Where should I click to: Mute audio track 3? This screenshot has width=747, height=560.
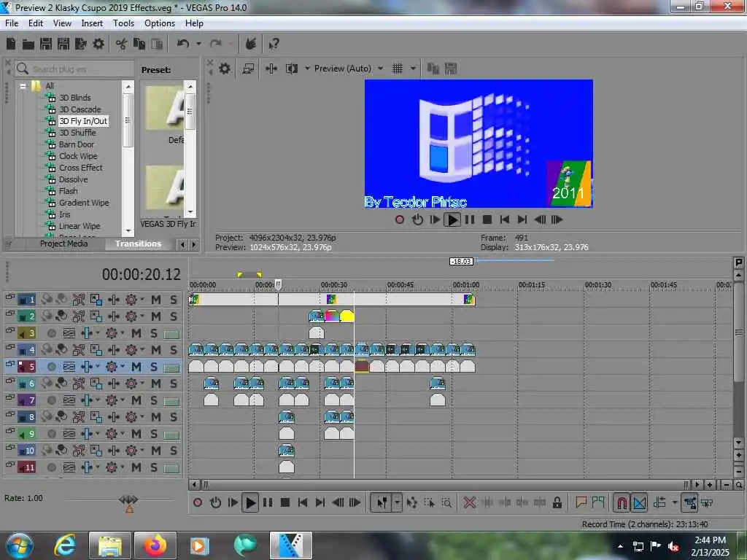pyautogui.click(x=136, y=332)
